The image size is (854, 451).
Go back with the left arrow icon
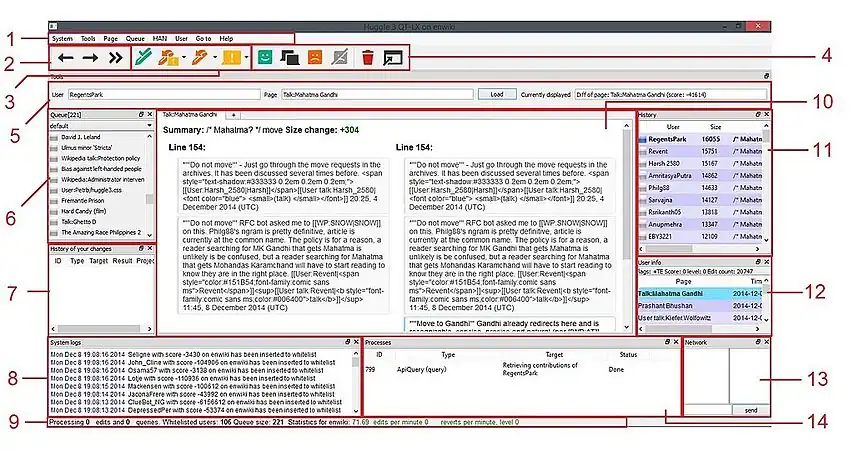pos(66,57)
